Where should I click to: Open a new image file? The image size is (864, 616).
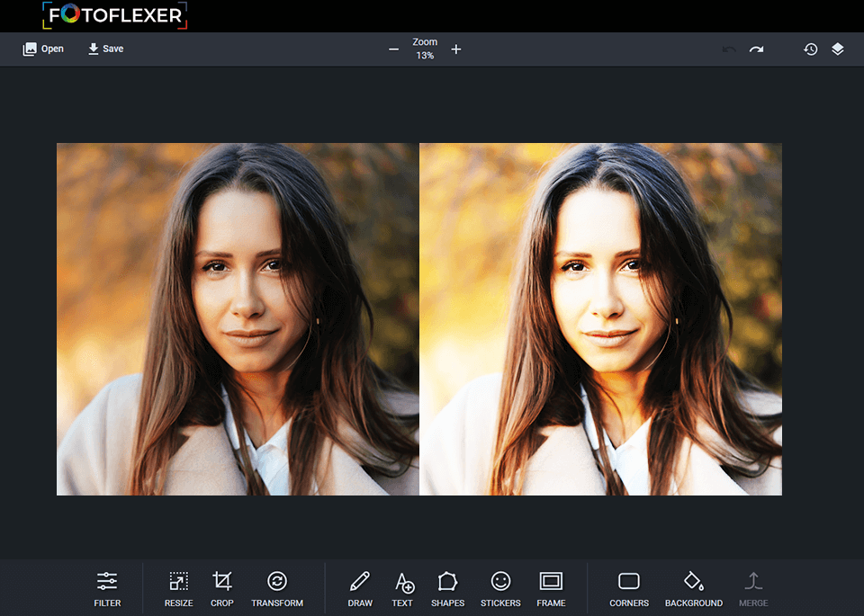pos(42,49)
